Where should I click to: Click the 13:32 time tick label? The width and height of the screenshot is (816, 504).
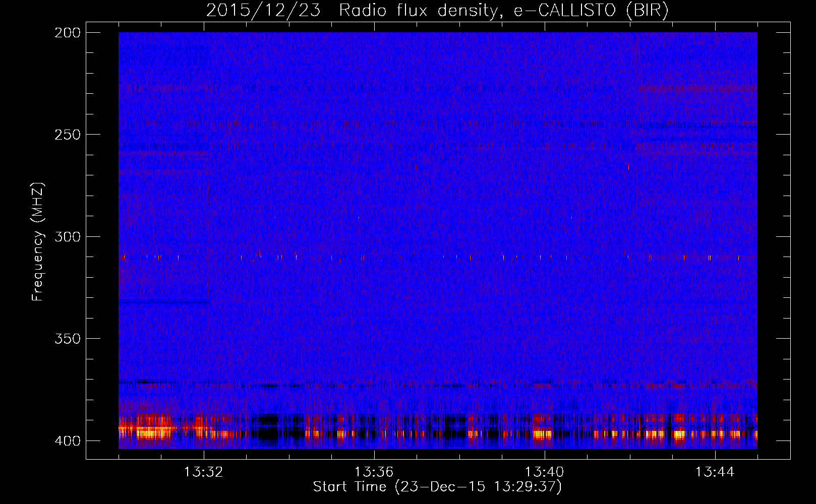pyautogui.click(x=204, y=472)
